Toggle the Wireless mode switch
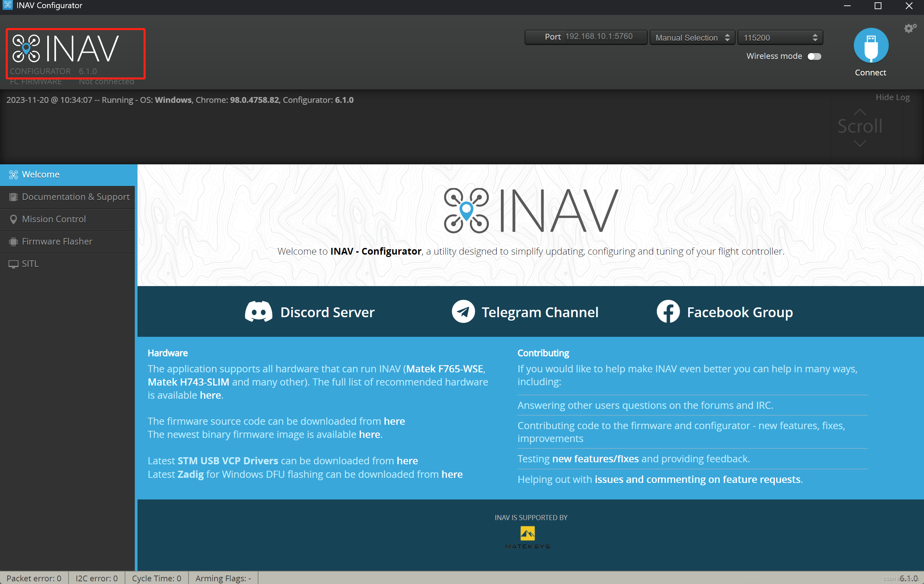Image resolution: width=924 pixels, height=584 pixels. 814,56
